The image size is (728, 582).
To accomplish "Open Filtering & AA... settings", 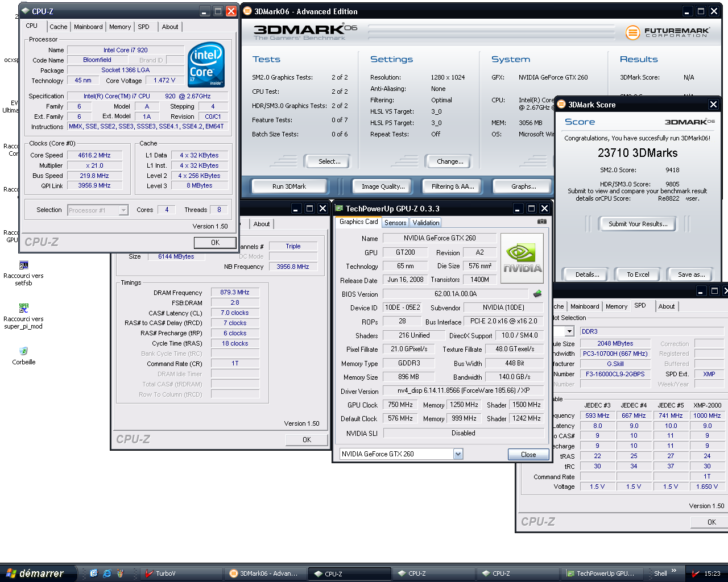I will [x=453, y=186].
